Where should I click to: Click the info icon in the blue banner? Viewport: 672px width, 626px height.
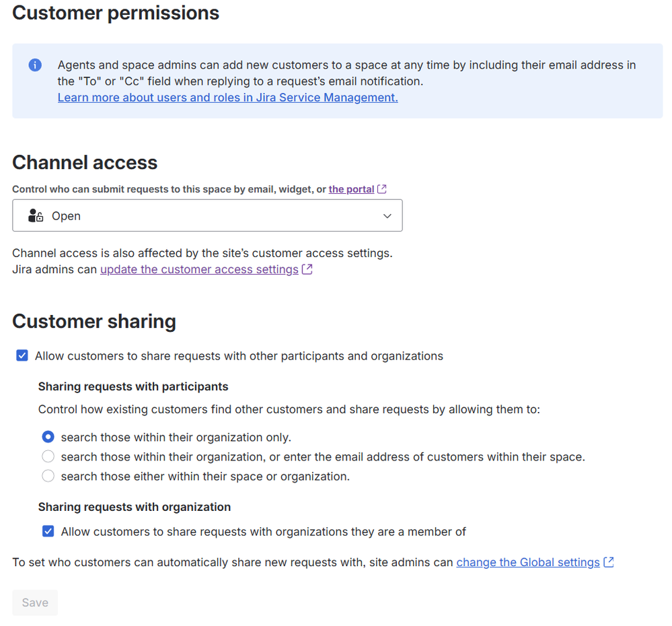[x=34, y=65]
